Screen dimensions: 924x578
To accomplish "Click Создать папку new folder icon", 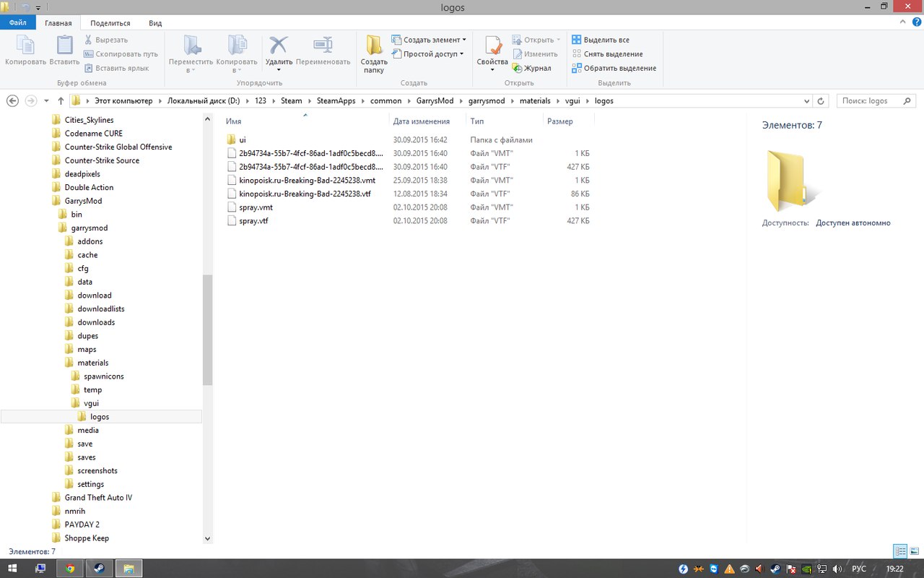I will coord(374,45).
